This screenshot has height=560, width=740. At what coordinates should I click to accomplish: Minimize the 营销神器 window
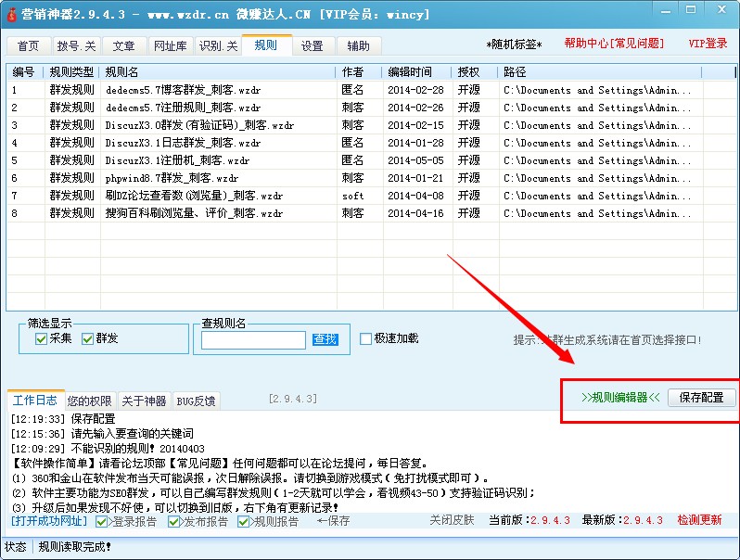click(666, 10)
